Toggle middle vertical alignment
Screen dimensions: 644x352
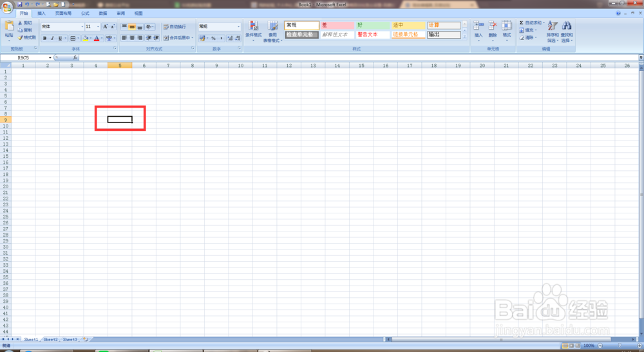pos(132,26)
